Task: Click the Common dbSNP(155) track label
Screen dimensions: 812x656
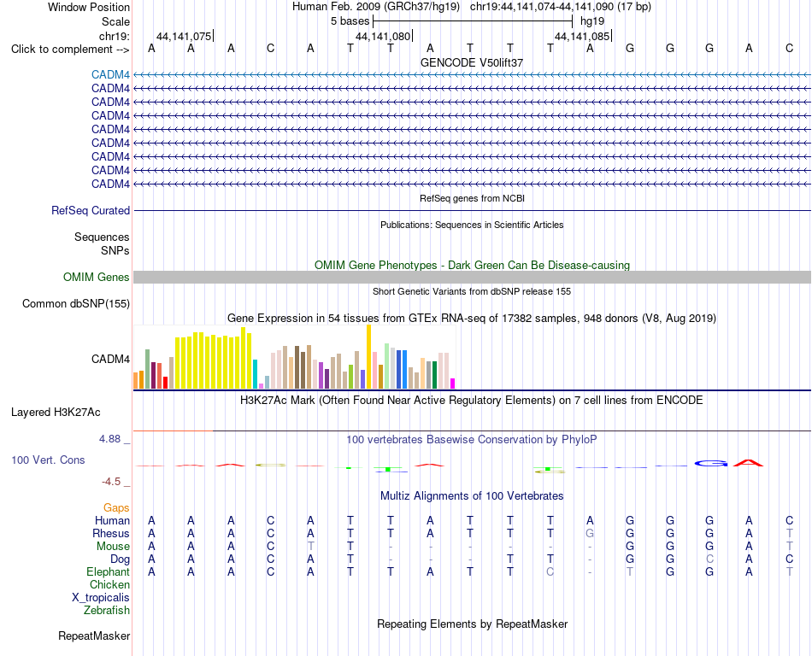Action: (75, 304)
